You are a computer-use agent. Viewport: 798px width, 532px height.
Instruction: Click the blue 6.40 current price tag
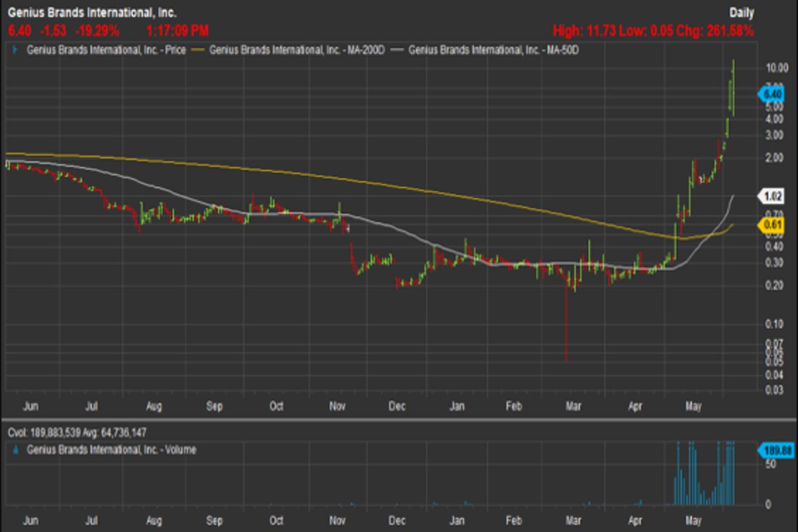tap(772, 94)
